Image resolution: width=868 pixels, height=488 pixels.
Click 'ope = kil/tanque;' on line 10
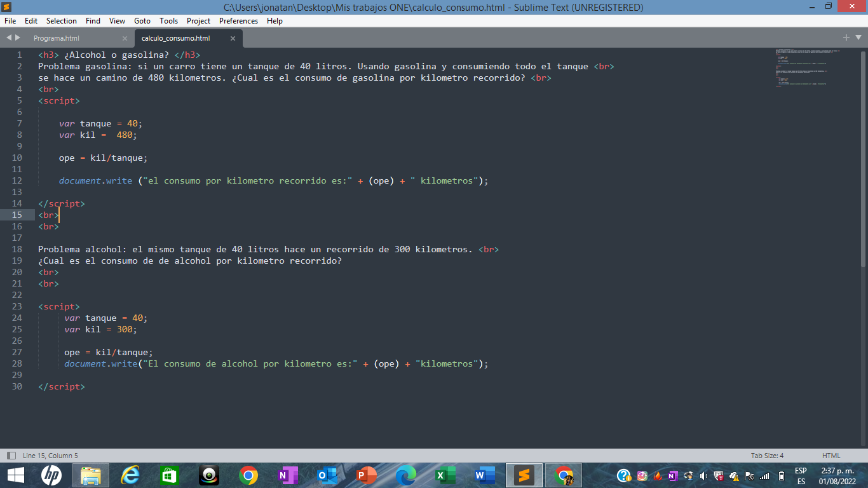point(103,158)
